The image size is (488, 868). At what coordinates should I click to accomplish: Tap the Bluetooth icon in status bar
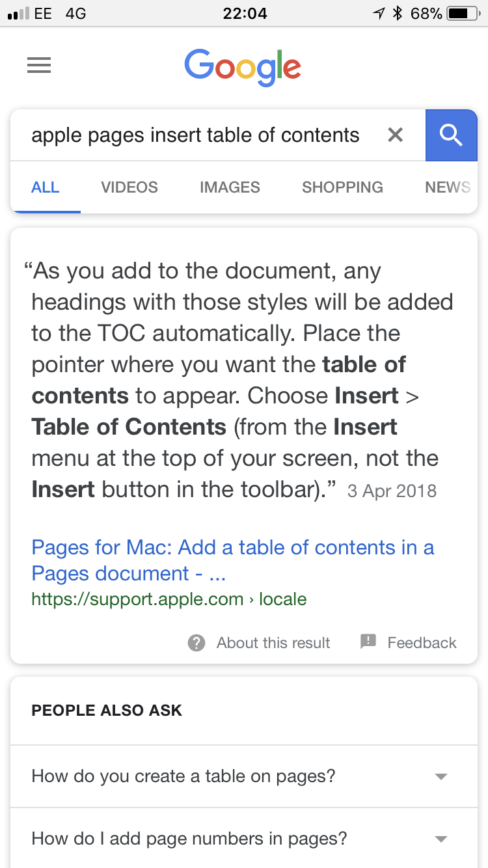[398, 13]
